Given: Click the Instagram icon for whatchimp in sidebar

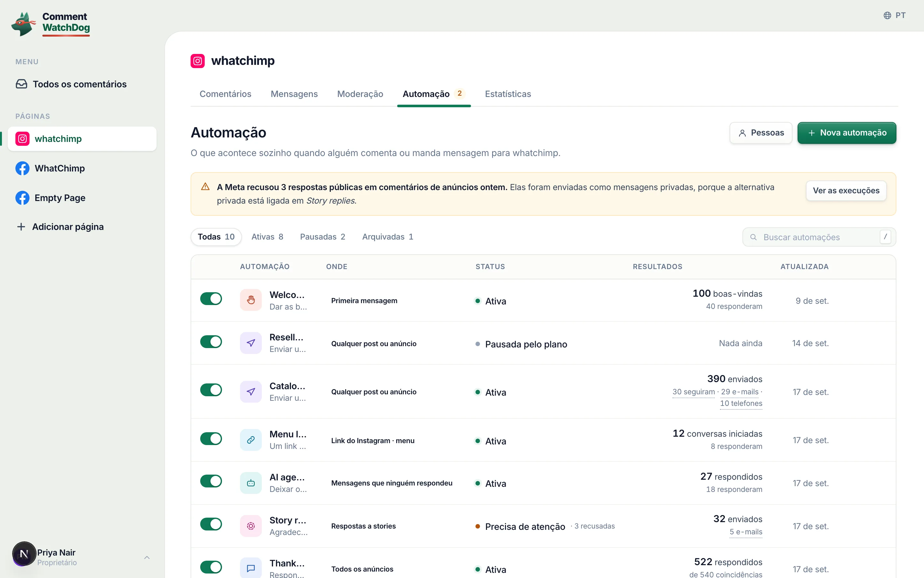Looking at the screenshot, I should (22, 139).
